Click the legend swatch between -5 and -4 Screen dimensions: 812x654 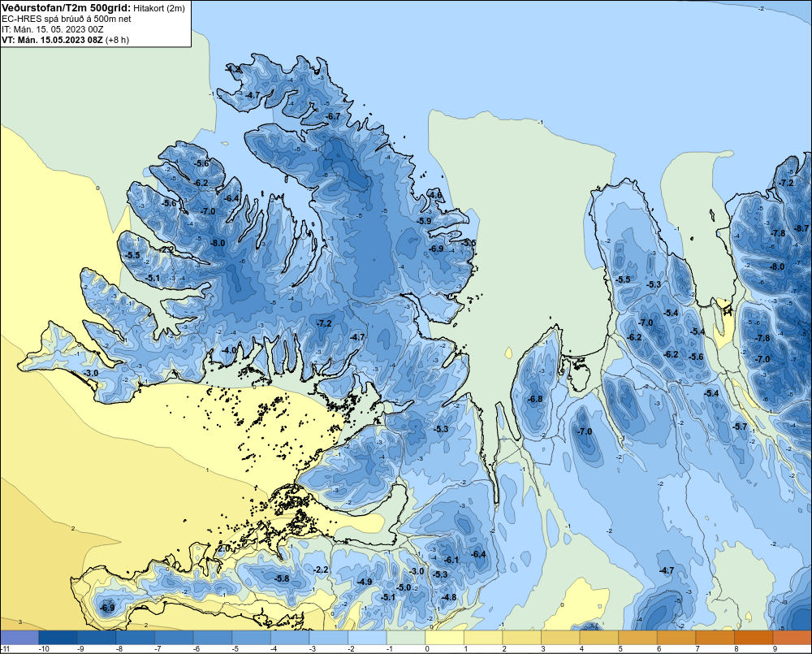[251, 637]
